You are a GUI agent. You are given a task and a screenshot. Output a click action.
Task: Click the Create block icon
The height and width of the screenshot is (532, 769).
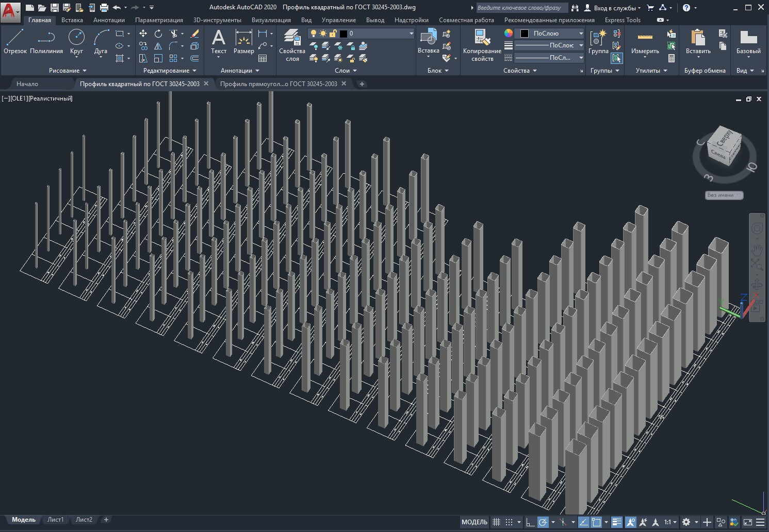[447, 34]
